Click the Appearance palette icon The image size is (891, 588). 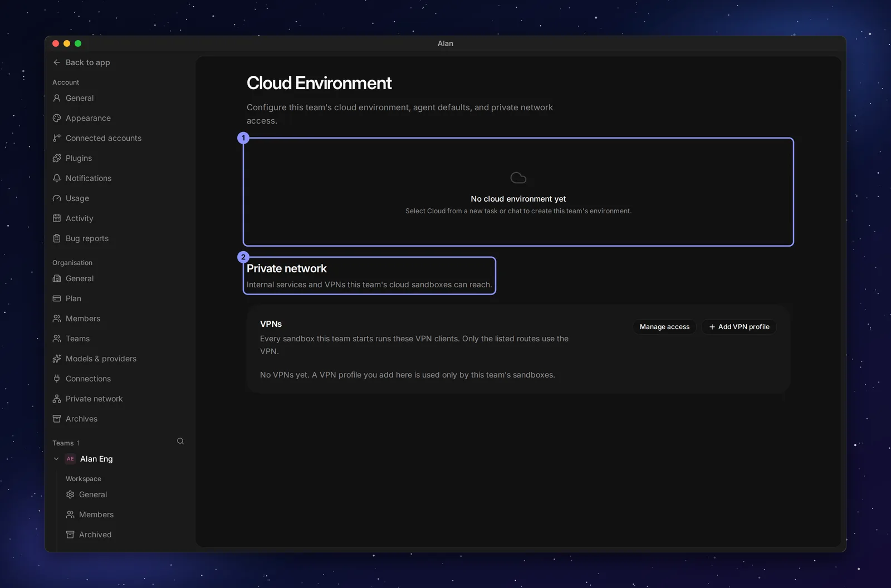[57, 118]
